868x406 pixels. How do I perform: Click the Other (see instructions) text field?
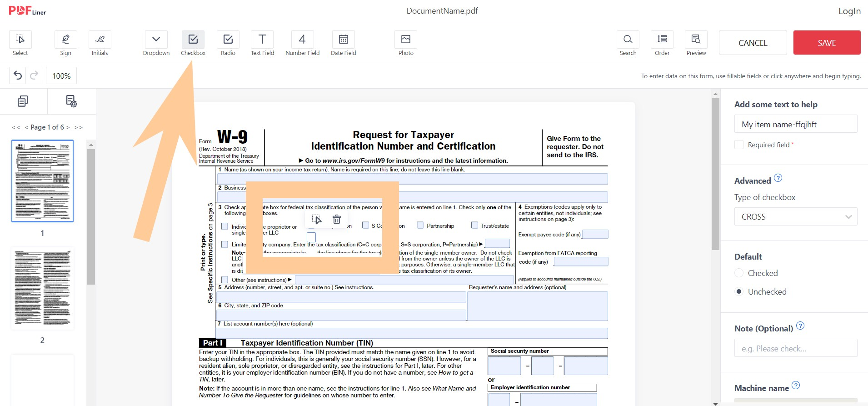tap(405, 280)
